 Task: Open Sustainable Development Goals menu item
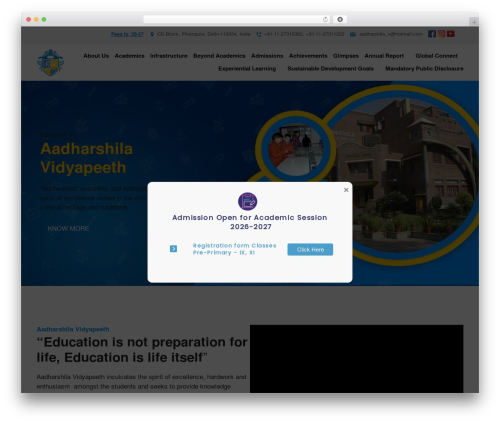click(330, 69)
